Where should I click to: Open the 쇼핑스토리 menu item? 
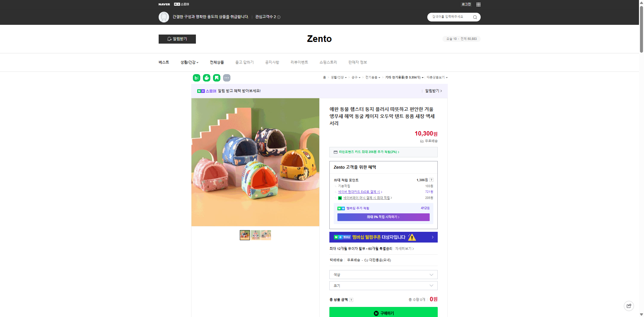pos(328,62)
